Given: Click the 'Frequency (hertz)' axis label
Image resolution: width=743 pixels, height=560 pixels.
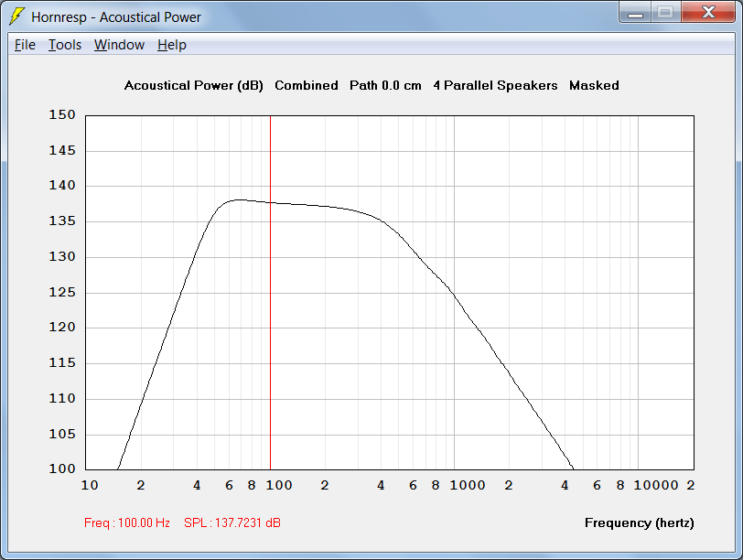Looking at the screenshot, I should [640, 522].
